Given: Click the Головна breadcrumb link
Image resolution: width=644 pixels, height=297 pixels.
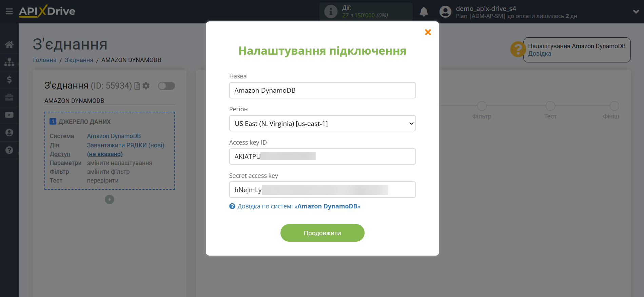Looking at the screenshot, I should coord(45,60).
